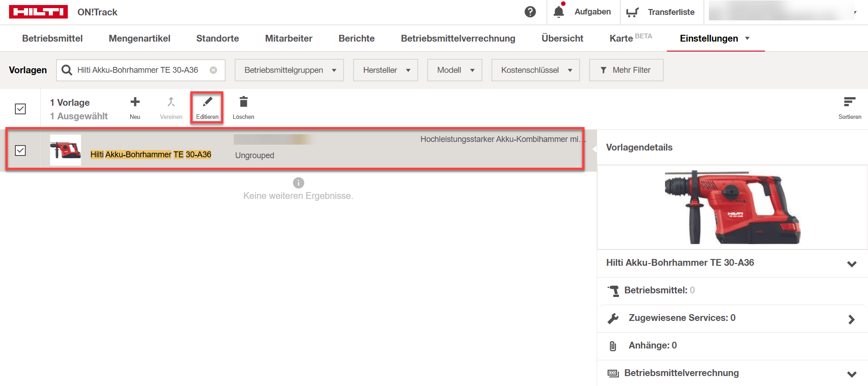This screenshot has height=386, width=868.
Task: Switch to the Mengenartikel tab
Action: [140, 38]
